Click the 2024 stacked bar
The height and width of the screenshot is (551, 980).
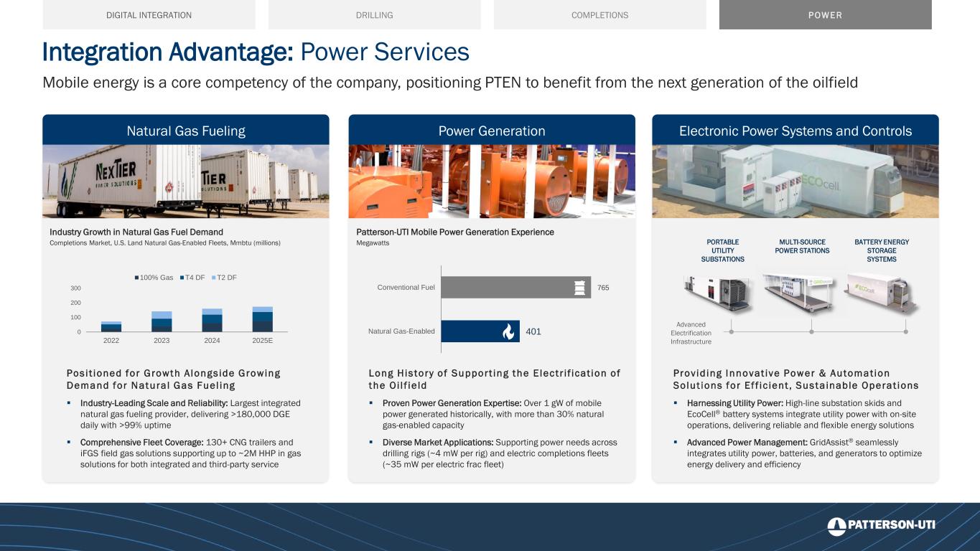[x=212, y=320]
